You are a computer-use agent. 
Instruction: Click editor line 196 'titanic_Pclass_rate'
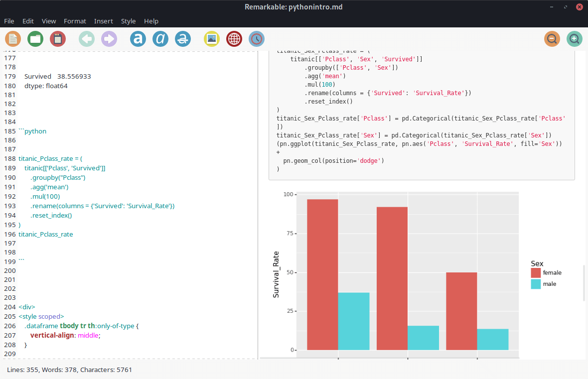point(46,234)
